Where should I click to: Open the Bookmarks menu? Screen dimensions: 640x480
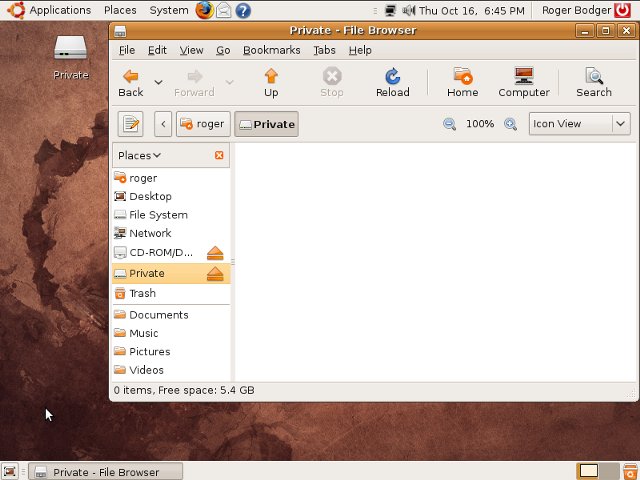[272, 50]
